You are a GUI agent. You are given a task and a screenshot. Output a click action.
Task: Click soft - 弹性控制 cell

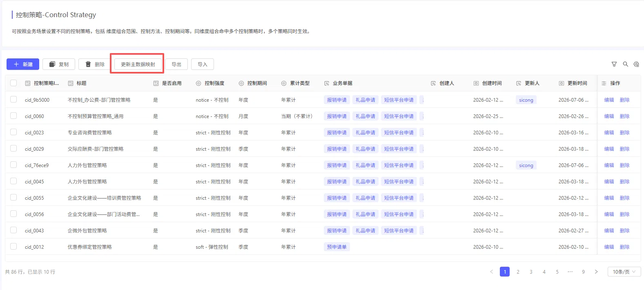pyautogui.click(x=212, y=247)
